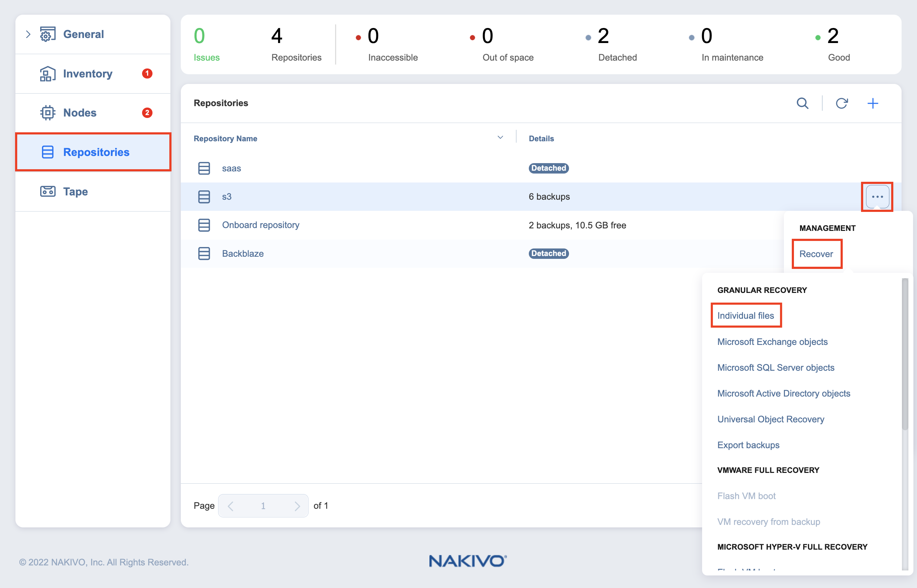Sort by Repository Name dropdown arrow

click(x=500, y=137)
